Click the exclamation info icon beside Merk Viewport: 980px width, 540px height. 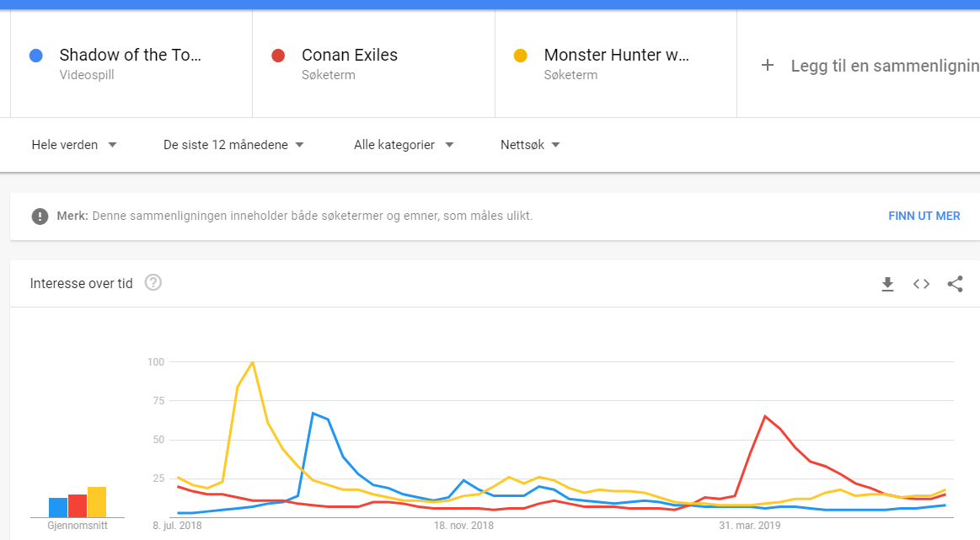40,217
